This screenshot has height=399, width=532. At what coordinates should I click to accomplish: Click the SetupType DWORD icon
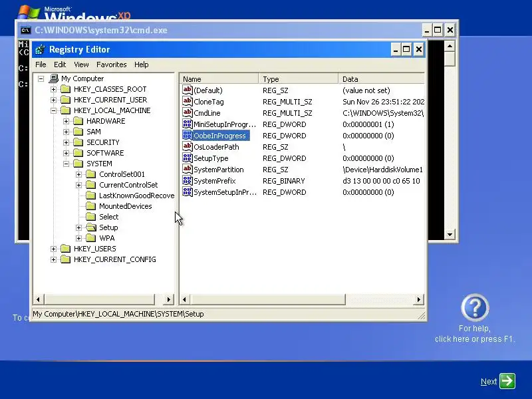pyautogui.click(x=188, y=158)
